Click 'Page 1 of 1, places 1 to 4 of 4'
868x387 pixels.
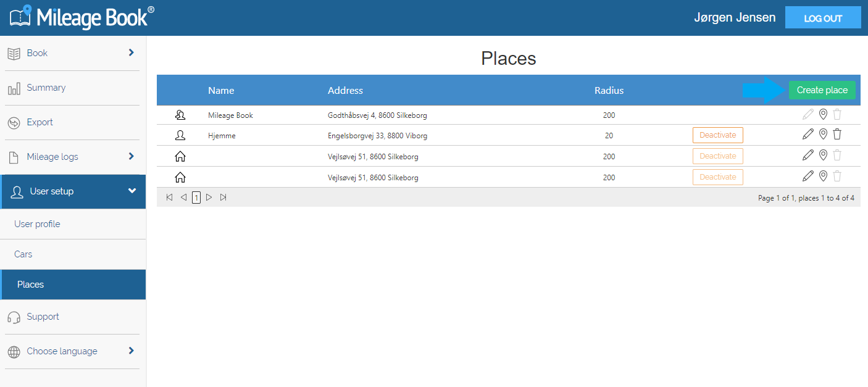pyautogui.click(x=806, y=198)
